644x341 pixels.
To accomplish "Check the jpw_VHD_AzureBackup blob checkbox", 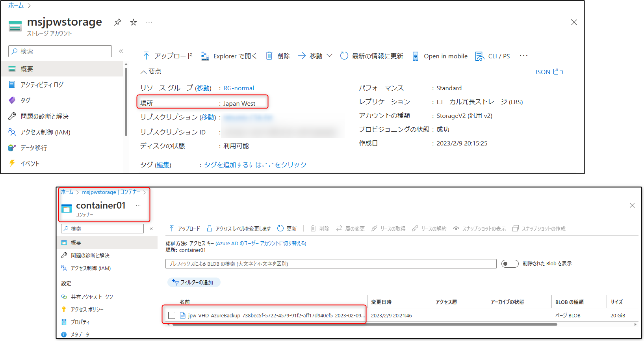I will click(172, 315).
